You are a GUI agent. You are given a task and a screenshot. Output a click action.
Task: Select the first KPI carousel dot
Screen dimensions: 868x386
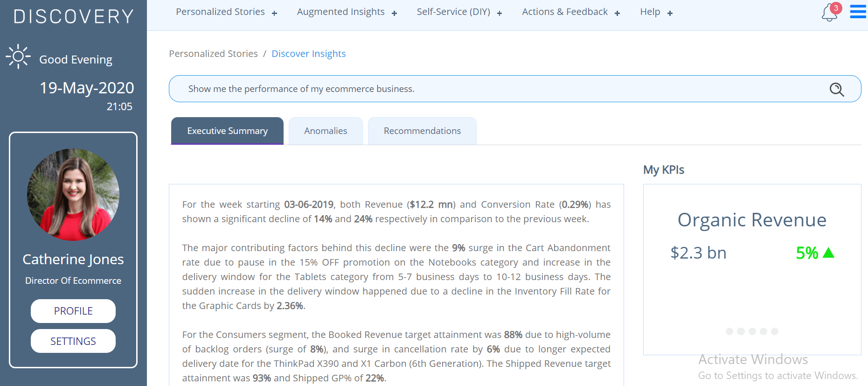[x=729, y=331]
